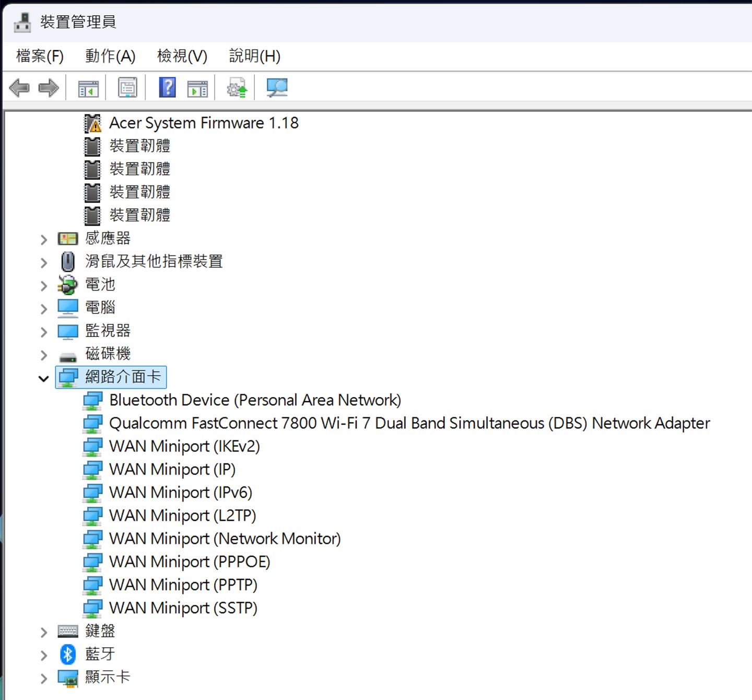Open the 檢視(V) menu

click(x=182, y=56)
